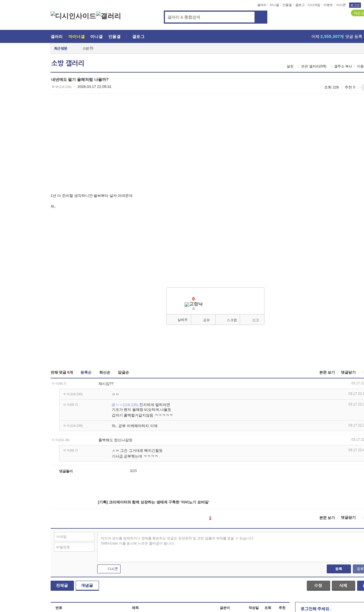This screenshot has width=364, height=612.
Task: Click the 신고 report button
Action: tap(252, 320)
